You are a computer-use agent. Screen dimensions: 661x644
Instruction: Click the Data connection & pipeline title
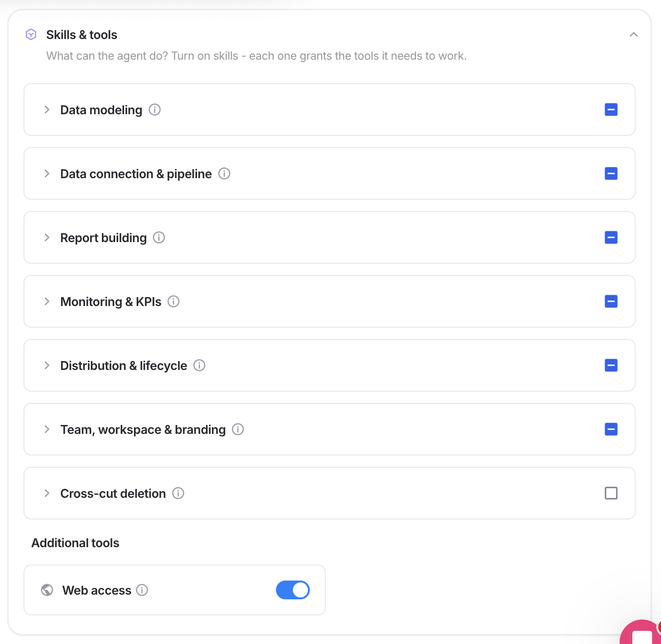(136, 174)
